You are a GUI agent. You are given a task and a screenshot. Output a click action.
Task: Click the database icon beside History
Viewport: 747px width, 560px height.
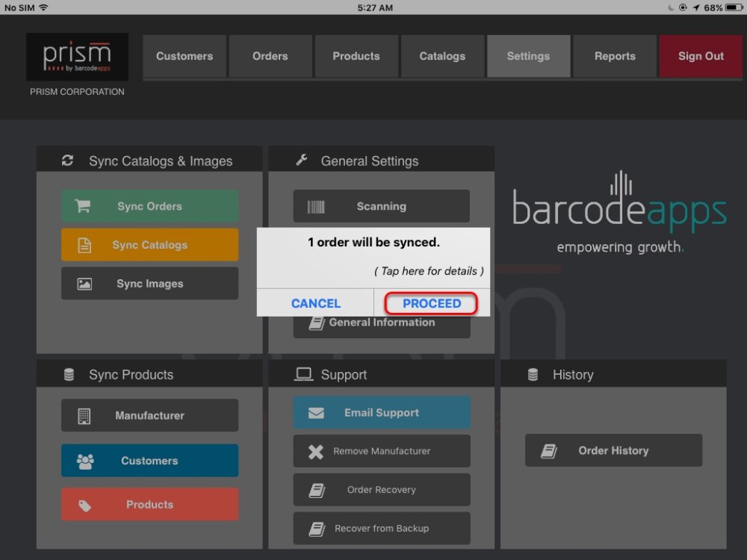(x=533, y=375)
